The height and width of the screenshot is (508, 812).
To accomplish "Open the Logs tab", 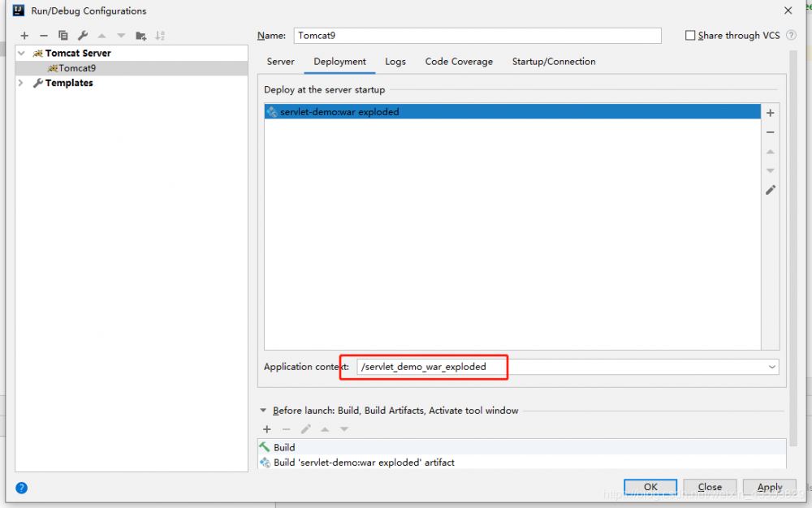I will point(395,62).
